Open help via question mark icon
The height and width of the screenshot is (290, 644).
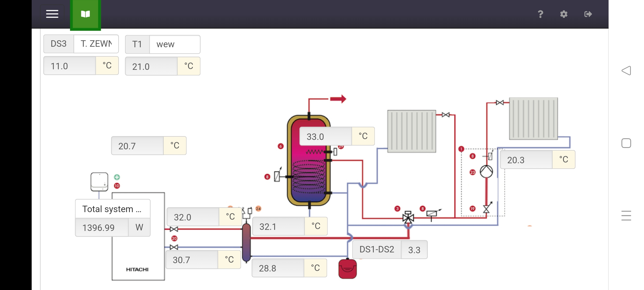tap(540, 14)
